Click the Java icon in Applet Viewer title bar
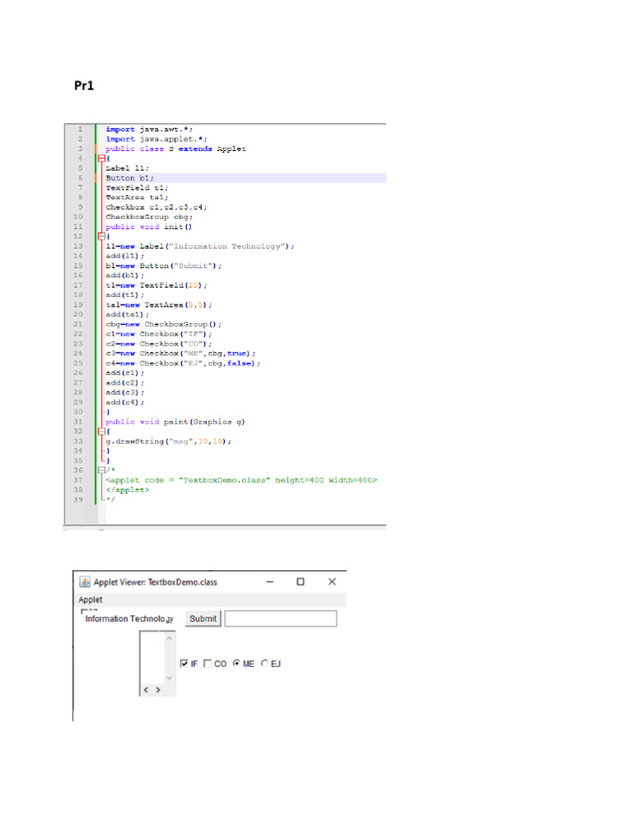 coord(84,582)
